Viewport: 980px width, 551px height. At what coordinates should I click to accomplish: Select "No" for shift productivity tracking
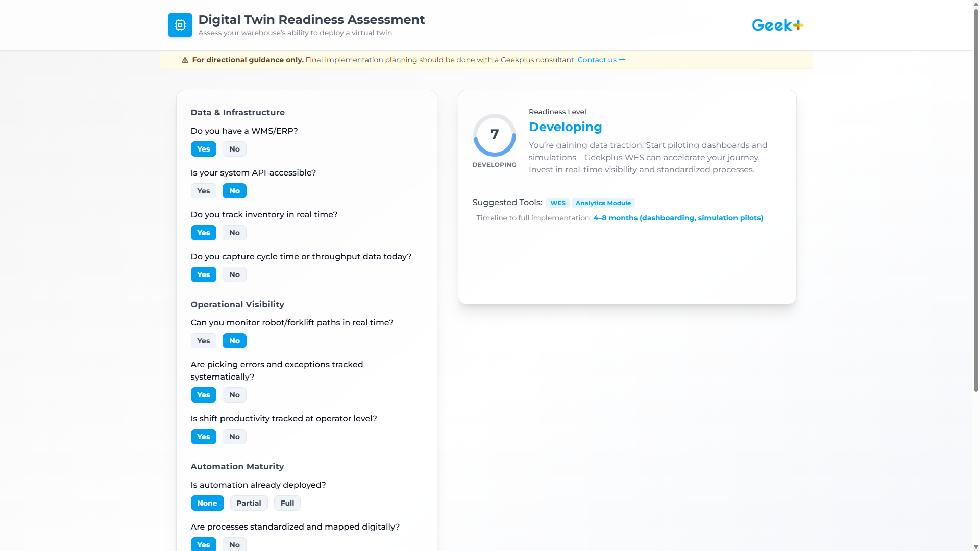(234, 437)
